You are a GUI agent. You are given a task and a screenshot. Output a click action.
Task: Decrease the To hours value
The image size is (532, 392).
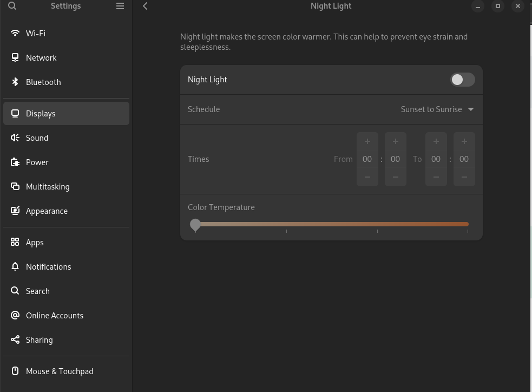[x=436, y=177]
